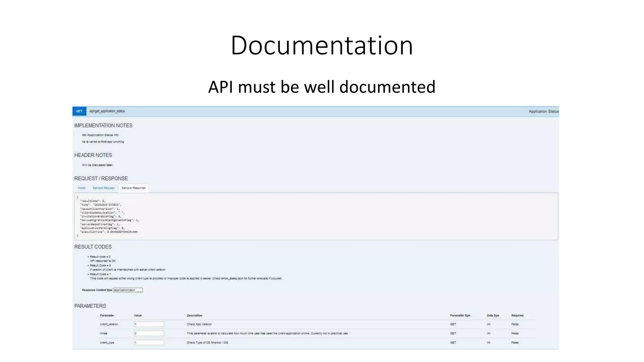The height and width of the screenshot is (362, 644).
Task: Switch to the Model tab
Action: pos(82,188)
